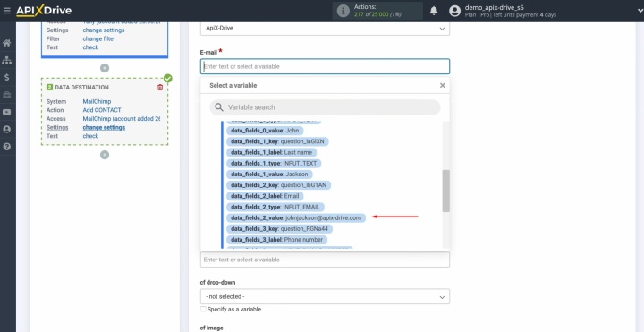Select variable data_fields_1_key: question_laGlXN
The image size is (644, 332).
pos(277,141)
